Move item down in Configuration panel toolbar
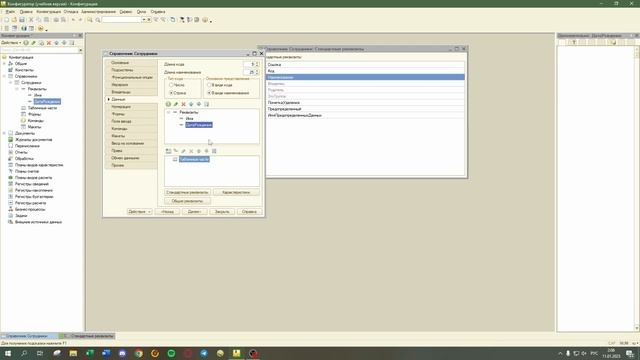This screenshot has width=640, height=360. (64, 42)
